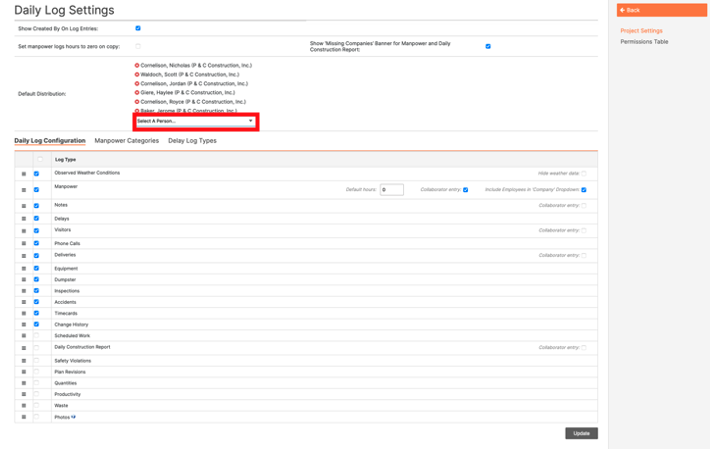Remove Cornelison, Nicholas from default distribution

point(137,65)
